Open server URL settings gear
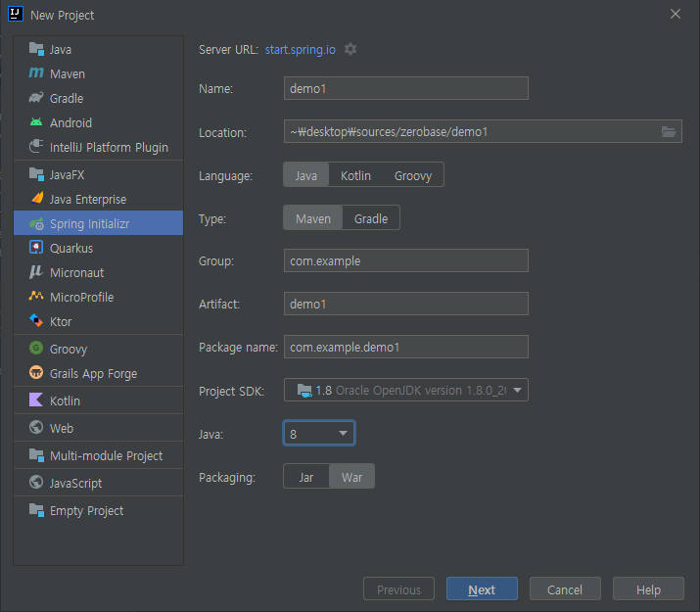Viewport: 700px width, 612px height. click(x=350, y=49)
